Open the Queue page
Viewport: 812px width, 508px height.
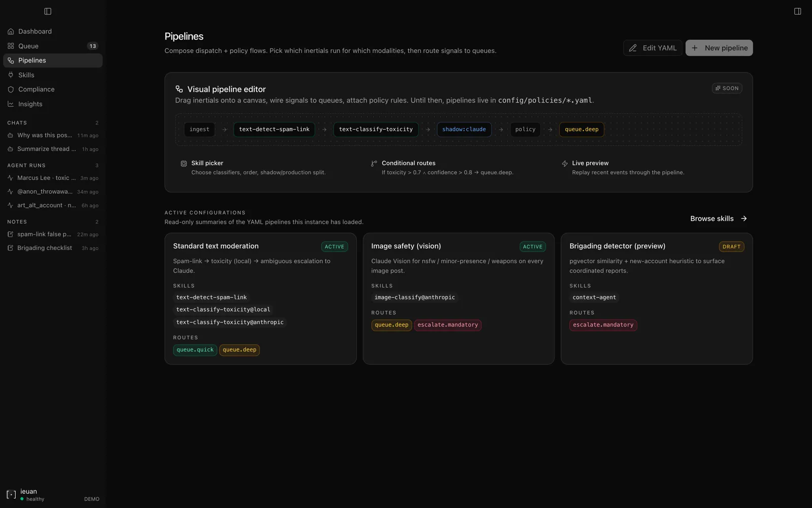pos(53,46)
